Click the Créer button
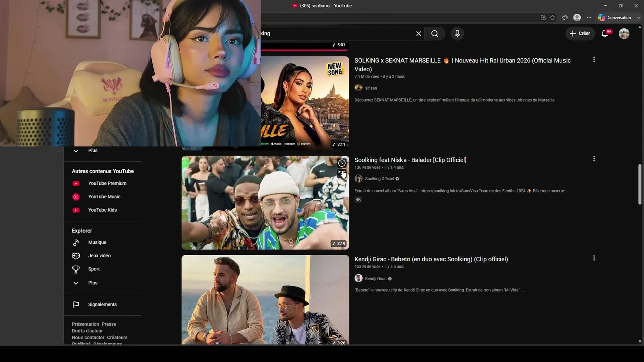The height and width of the screenshot is (362, 644). pyautogui.click(x=580, y=34)
